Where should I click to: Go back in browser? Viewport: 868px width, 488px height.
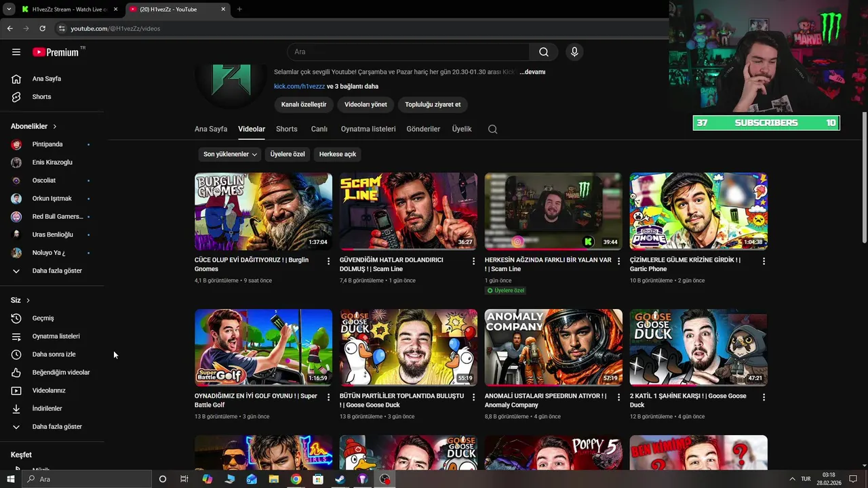pos(9,28)
